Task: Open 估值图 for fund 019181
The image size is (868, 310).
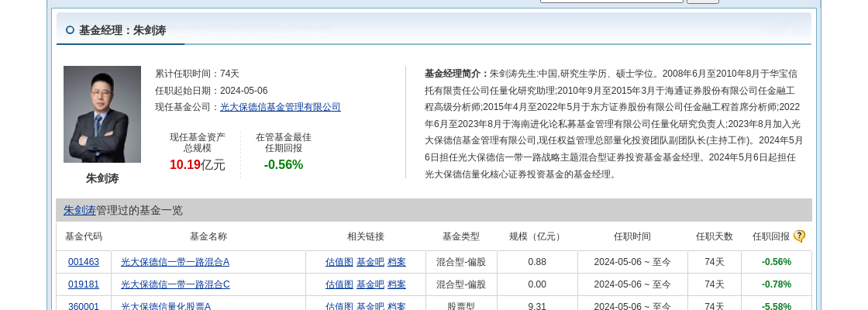Action: [339, 284]
